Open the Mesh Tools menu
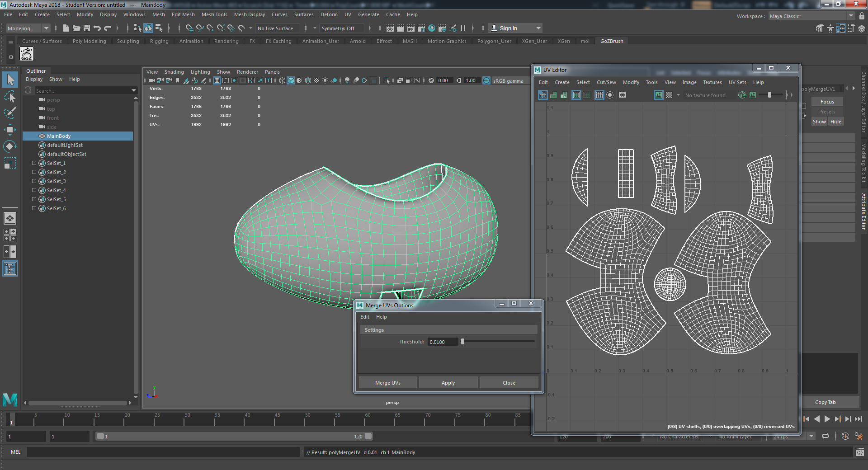The height and width of the screenshot is (470, 868). pos(214,14)
